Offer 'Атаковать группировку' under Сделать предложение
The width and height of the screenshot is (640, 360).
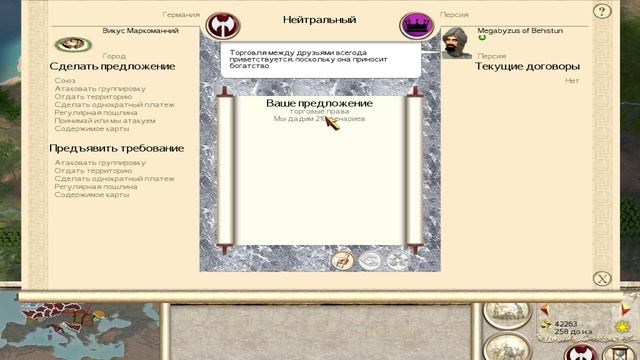(x=100, y=89)
